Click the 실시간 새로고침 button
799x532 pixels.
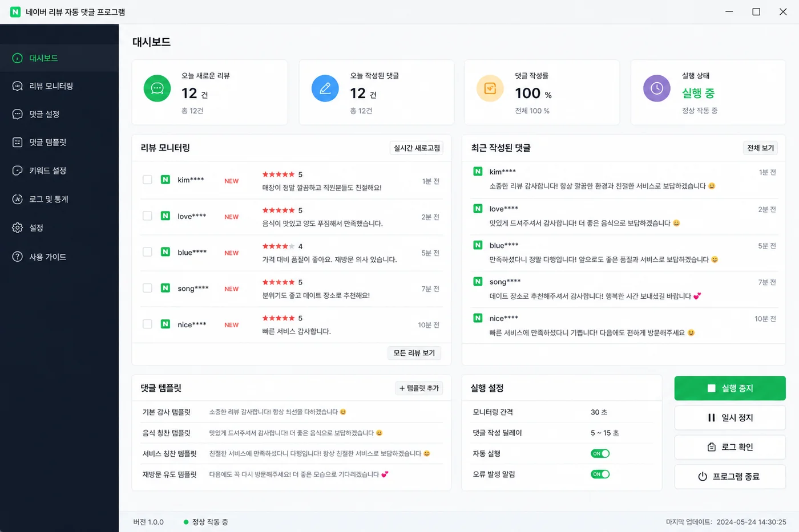pos(417,148)
